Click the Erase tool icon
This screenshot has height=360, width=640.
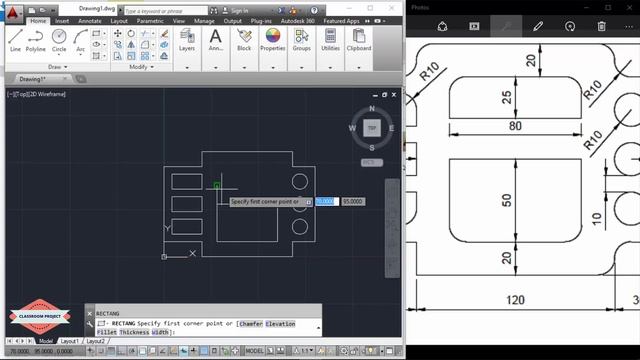(x=164, y=33)
